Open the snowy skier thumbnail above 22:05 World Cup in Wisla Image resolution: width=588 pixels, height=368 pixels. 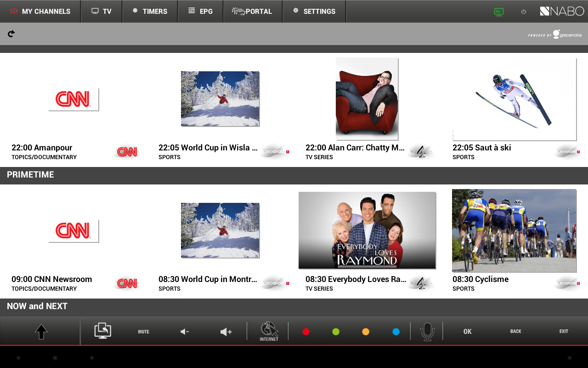click(x=220, y=99)
